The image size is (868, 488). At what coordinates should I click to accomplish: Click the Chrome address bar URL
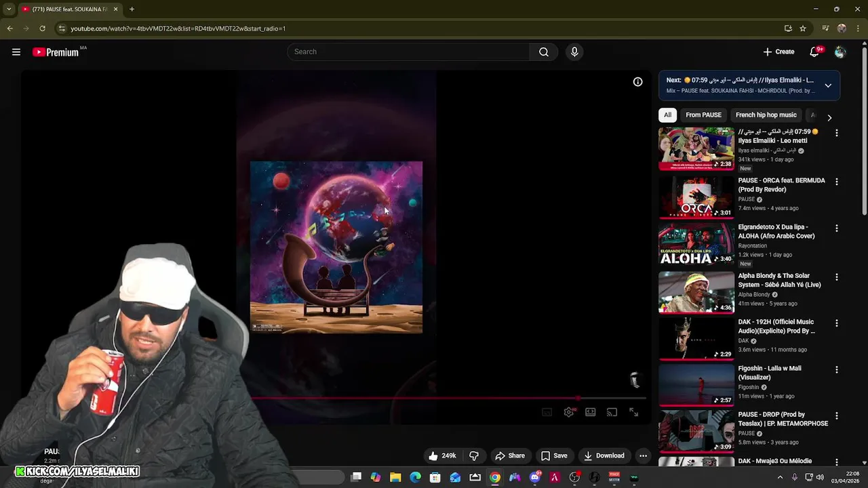[x=178, y=28]
